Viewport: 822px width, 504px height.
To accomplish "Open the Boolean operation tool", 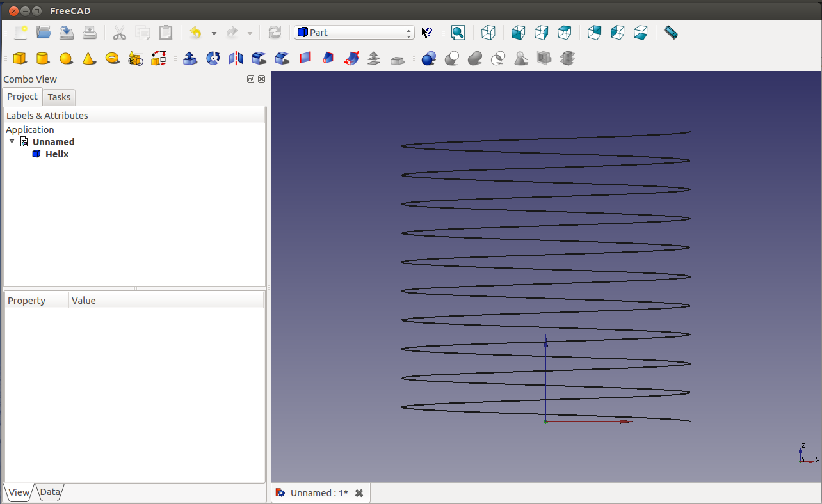I will coord(429,59).
